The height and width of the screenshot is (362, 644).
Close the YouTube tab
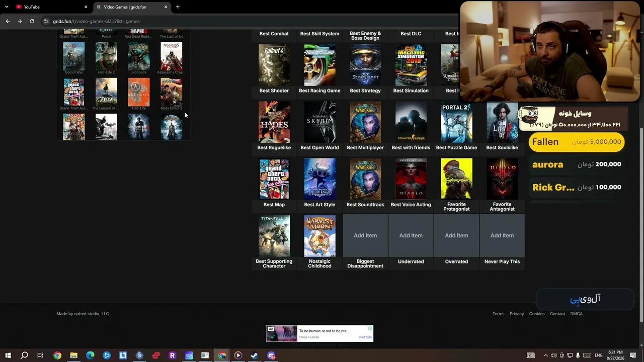tap(86, 7)
